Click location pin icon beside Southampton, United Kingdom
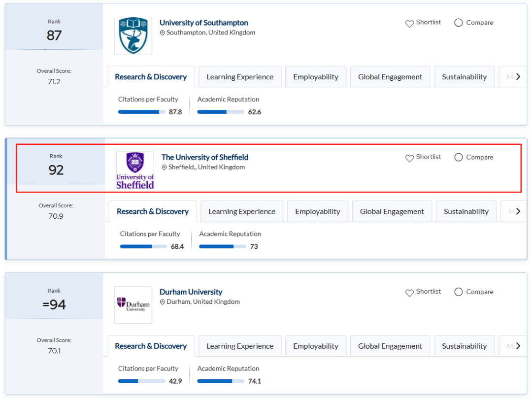532x399 pixels. point(163,33)
